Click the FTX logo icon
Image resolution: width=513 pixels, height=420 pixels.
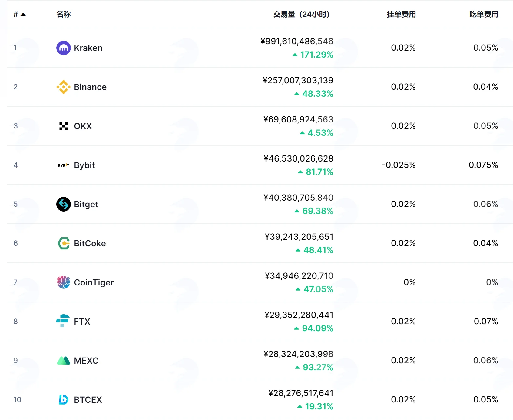[x=63, y=321]
